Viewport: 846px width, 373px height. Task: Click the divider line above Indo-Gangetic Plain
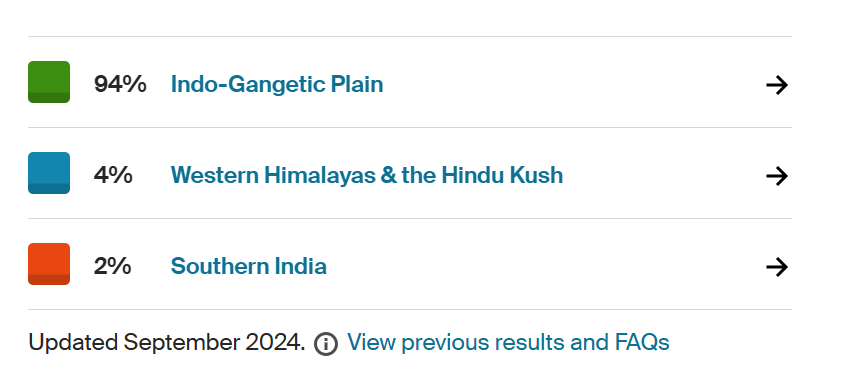click(x=410, y=37)
